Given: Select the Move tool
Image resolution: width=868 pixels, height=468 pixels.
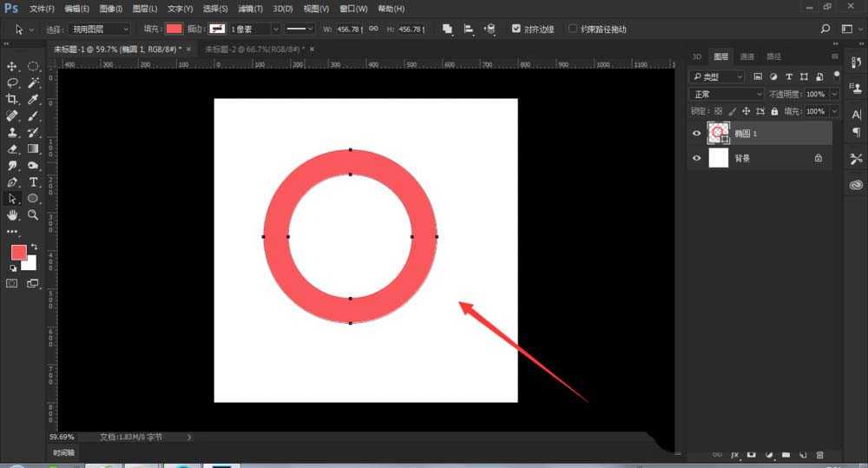Looking at the screenshot, I should tap(12, 67).
